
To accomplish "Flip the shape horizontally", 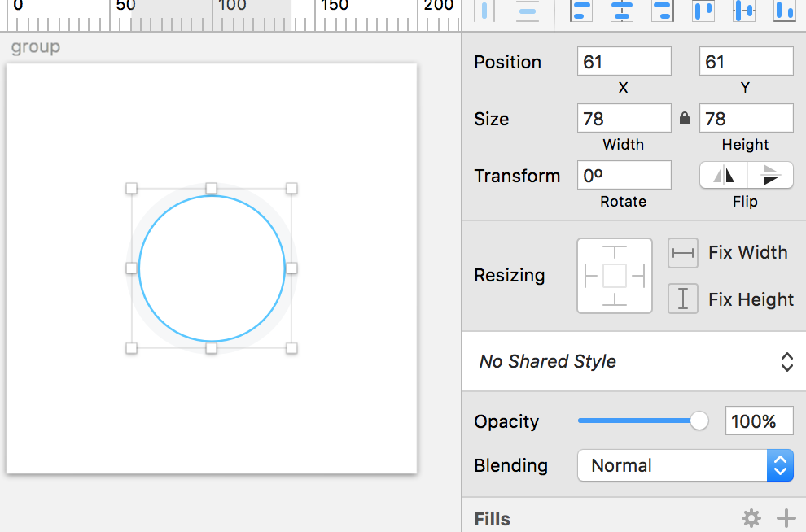I will coord(724,175).
